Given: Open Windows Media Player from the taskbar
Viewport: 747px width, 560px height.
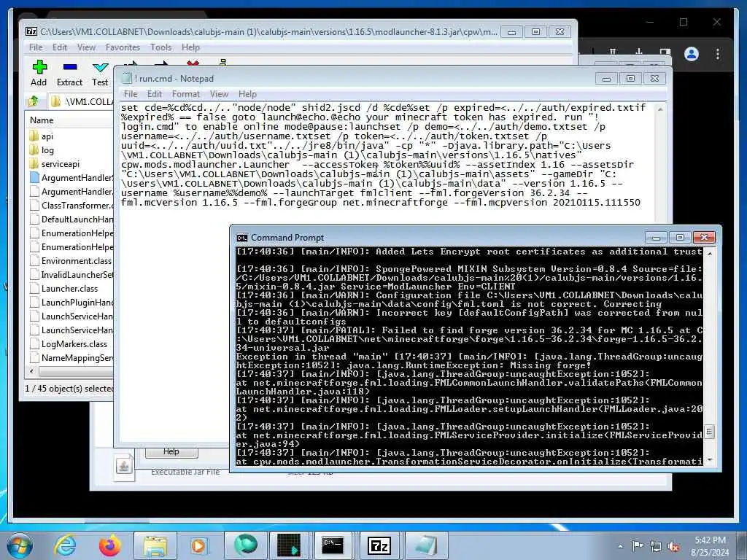Looking at the screenshot, I should click(x=198, y=545).
